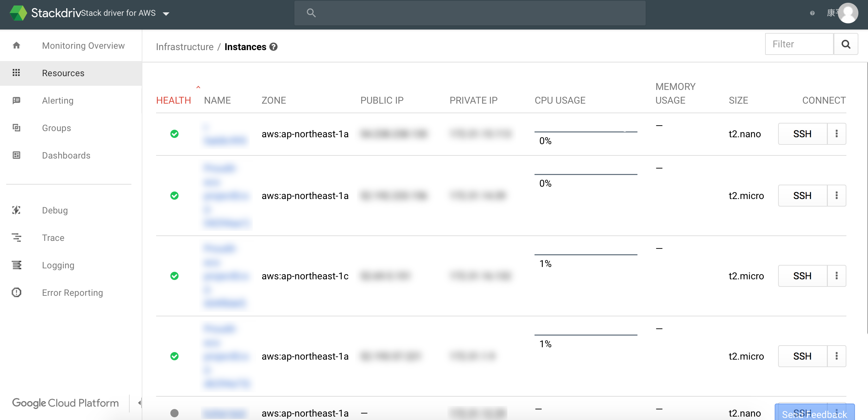Open Dashboards using its panel icon

[16, 155]
